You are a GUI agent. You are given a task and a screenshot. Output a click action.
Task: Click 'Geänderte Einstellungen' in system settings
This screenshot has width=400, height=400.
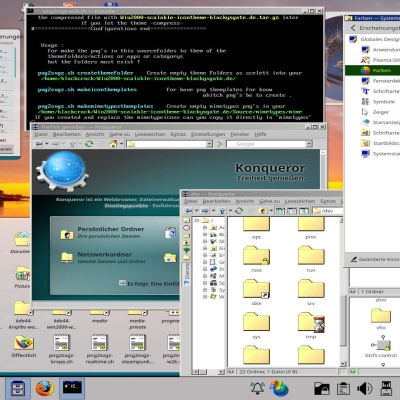point(374,259)
